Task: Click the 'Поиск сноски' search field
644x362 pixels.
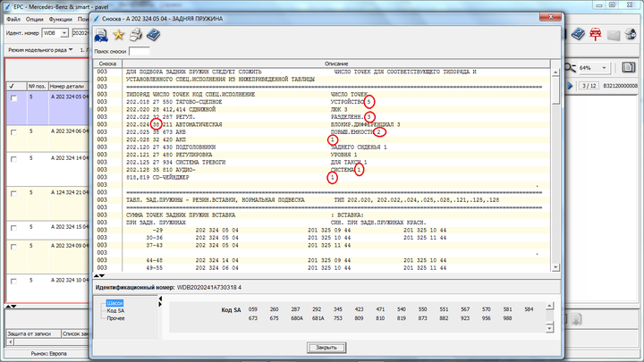Action: [139, 51]
